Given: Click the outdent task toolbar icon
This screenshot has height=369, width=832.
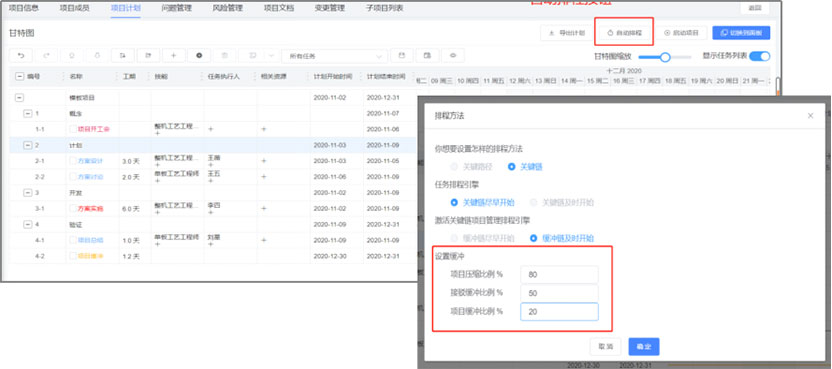Looking at the screenshot, I should (149, 55).
